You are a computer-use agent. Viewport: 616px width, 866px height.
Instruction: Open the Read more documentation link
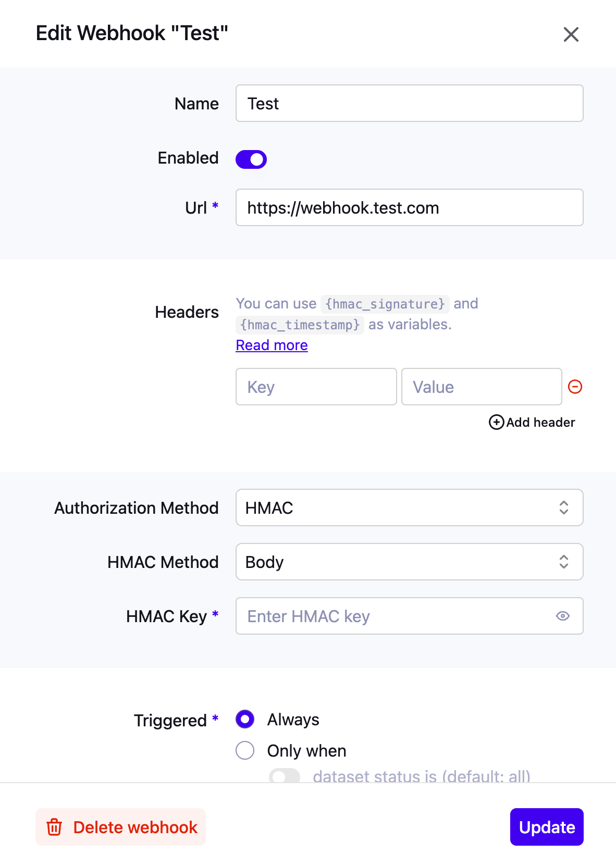(x=272, y=345)
